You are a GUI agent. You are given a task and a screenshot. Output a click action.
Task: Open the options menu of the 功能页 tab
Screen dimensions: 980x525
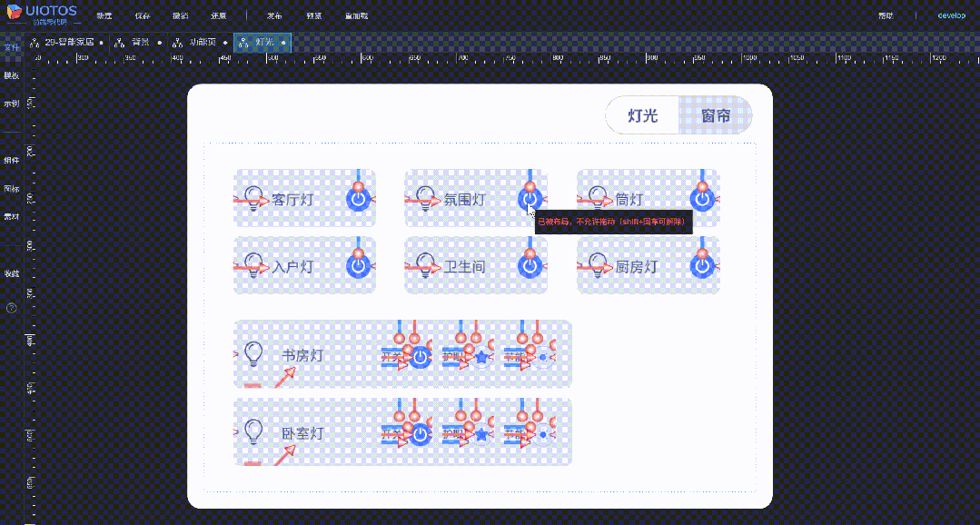click(x=225, y=43)
